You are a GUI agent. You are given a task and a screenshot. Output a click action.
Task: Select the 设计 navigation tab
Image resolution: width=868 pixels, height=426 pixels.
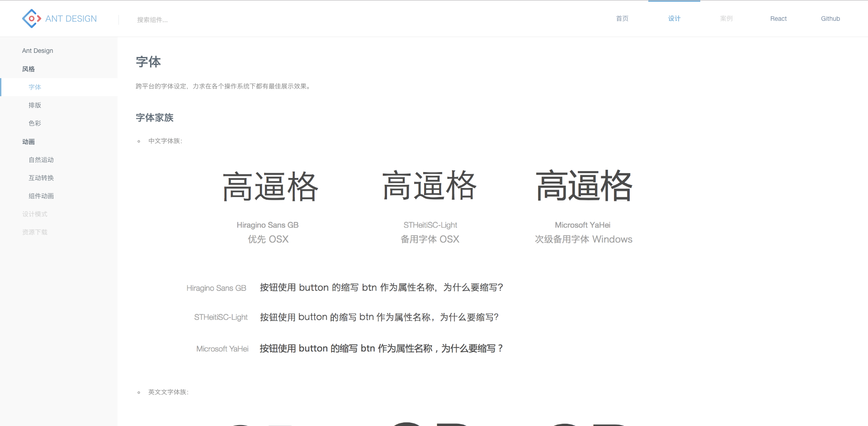pyautogui.click(x=674, y=19)
